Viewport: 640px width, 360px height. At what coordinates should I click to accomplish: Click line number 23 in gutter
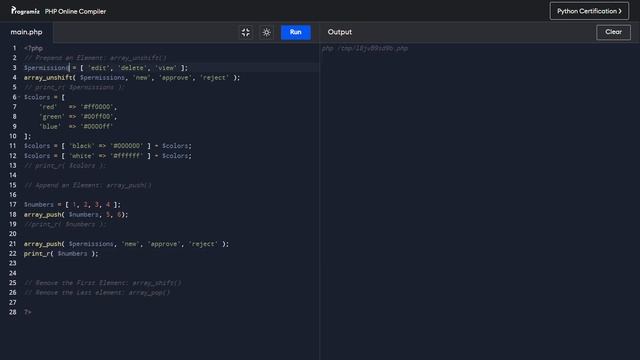pos(13,263)
